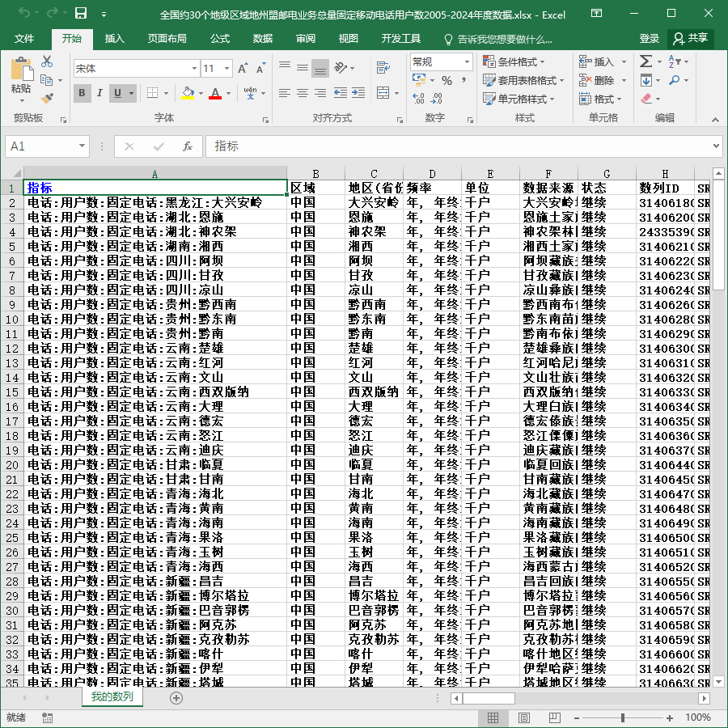Viewport: 728px width, 728px height.
Task: Open the font name dropdown showing 宋体
Action: 194,69
